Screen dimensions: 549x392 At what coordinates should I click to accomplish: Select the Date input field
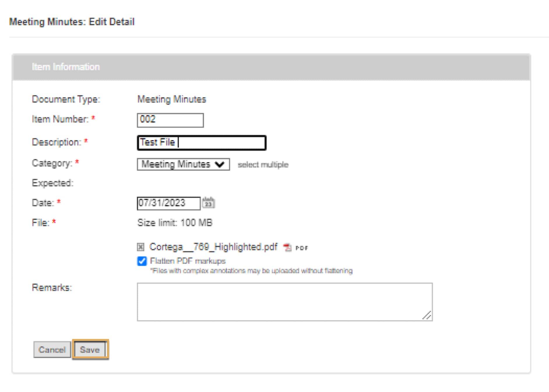click(x=168, y=203)
